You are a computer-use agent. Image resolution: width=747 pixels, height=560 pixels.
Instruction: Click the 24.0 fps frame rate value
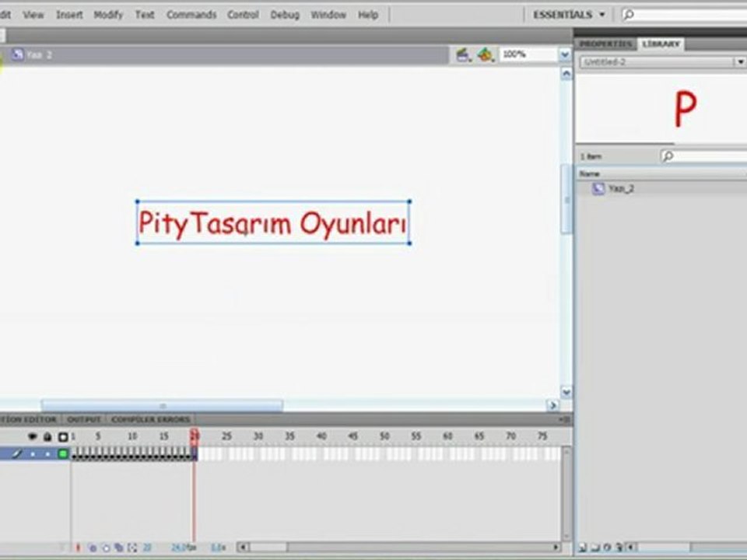pyautogui.click(x=184, y=548)
